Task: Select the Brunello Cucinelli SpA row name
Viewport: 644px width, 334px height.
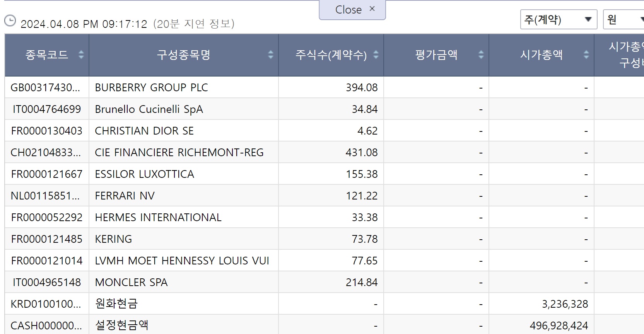Action: 149,109
